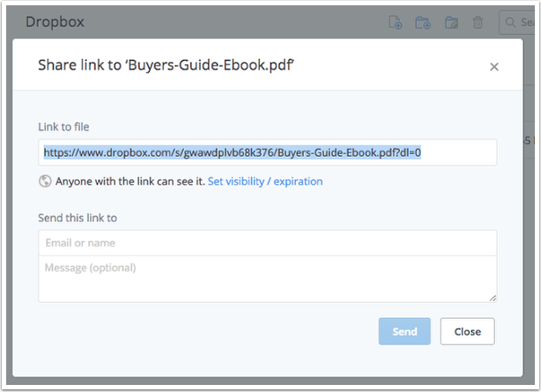Focus the Email or name field
Screen dimensions: 541x392
(267, 243)
